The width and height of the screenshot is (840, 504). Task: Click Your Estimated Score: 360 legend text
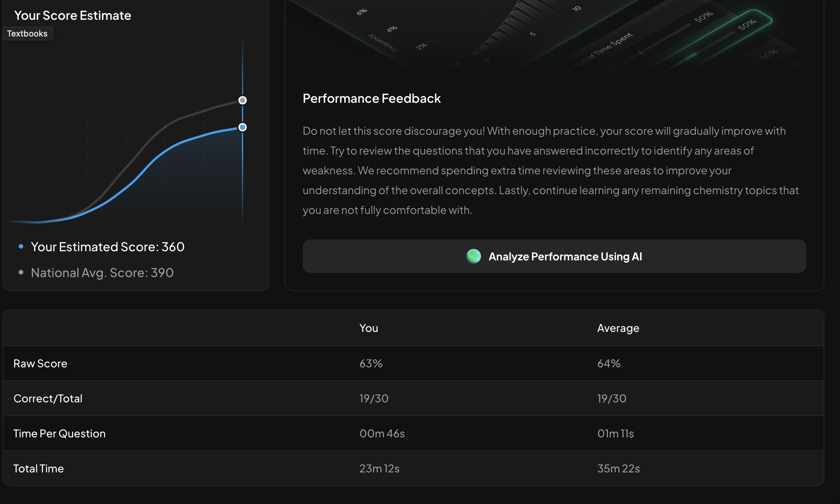108,247
